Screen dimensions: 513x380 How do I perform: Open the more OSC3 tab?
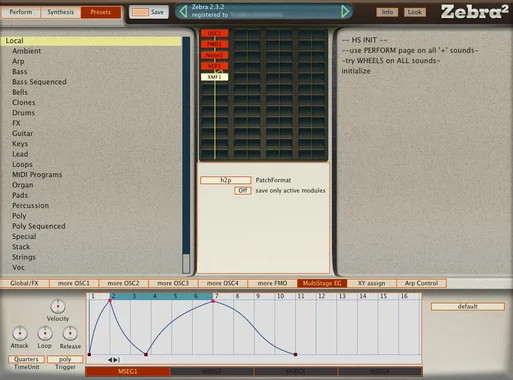click(x=173, y=283)
